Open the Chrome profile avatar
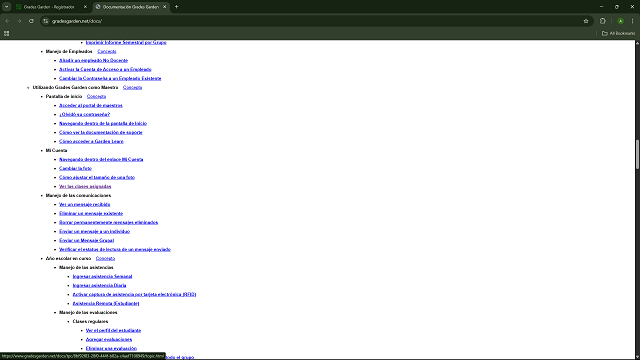This screenshot has width=640, height=360. click(x=620, y=21)
